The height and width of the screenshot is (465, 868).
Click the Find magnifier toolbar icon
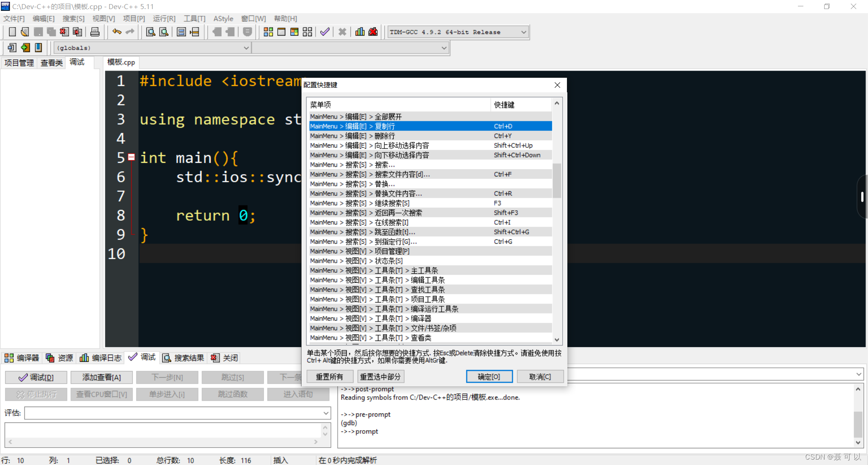[151, 32]
